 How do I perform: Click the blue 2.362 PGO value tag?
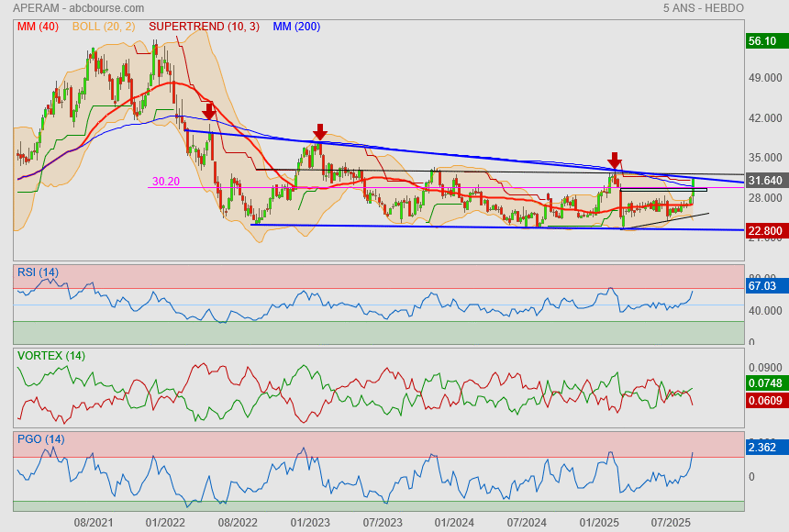click(x=763, y=448)
